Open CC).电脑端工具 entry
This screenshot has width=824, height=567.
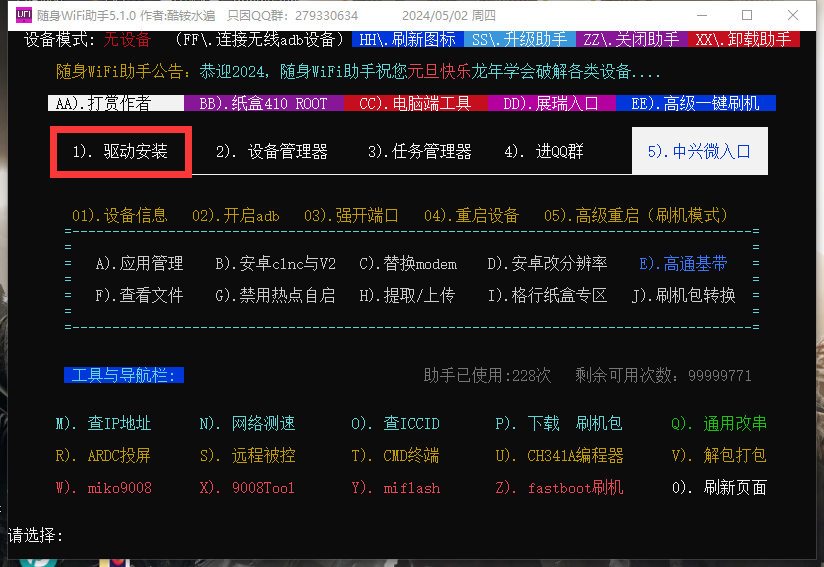[416, 103]
